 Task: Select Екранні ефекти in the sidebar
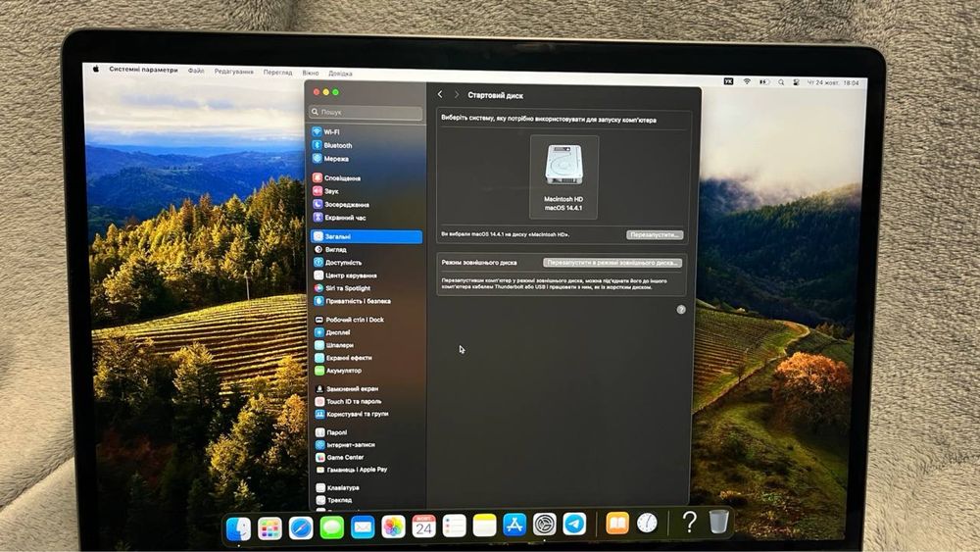[x=367, y=358]
